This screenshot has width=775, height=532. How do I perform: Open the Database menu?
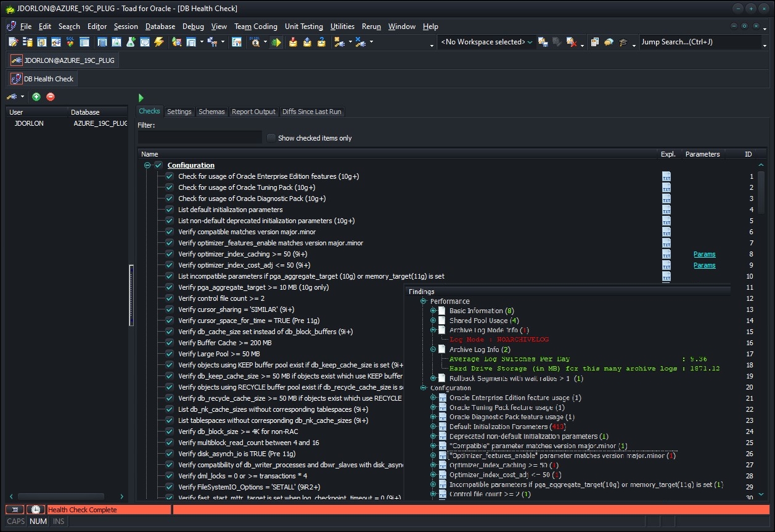click(x=160, y=27)
